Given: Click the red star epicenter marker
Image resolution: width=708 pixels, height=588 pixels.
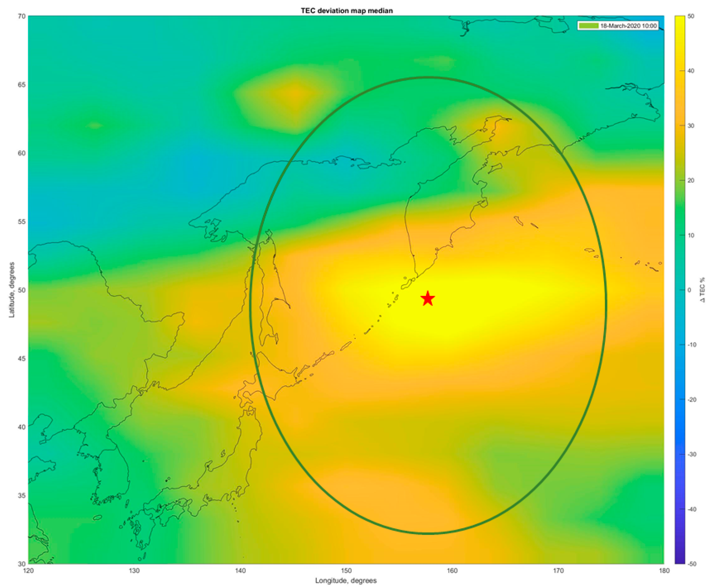Looking at the screenshot, I should (428, 299).
